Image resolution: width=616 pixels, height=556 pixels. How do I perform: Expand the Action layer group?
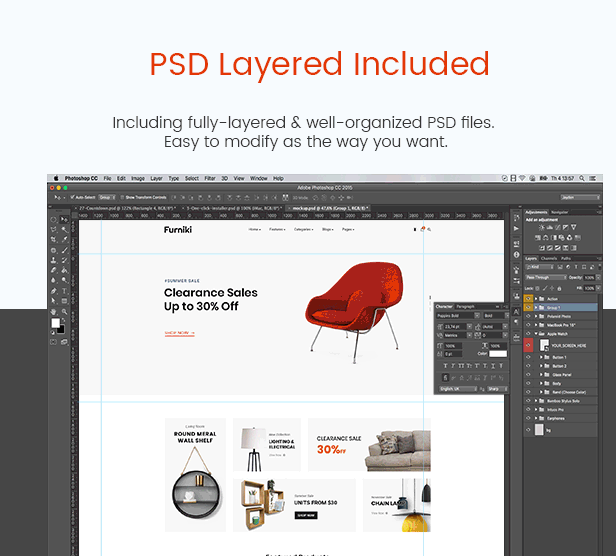(x=536, y=299)
